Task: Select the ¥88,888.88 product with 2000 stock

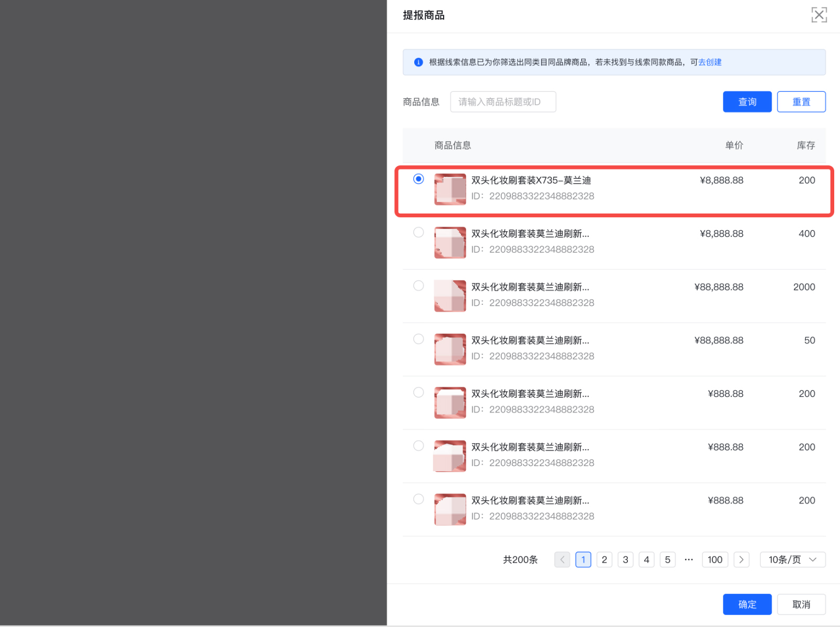Action: (x=418, y=285)
